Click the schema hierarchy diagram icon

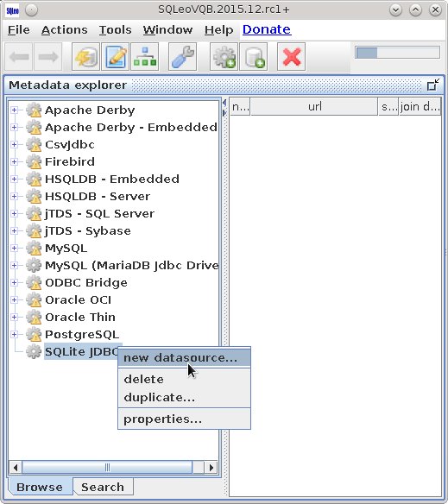point(145,57)
